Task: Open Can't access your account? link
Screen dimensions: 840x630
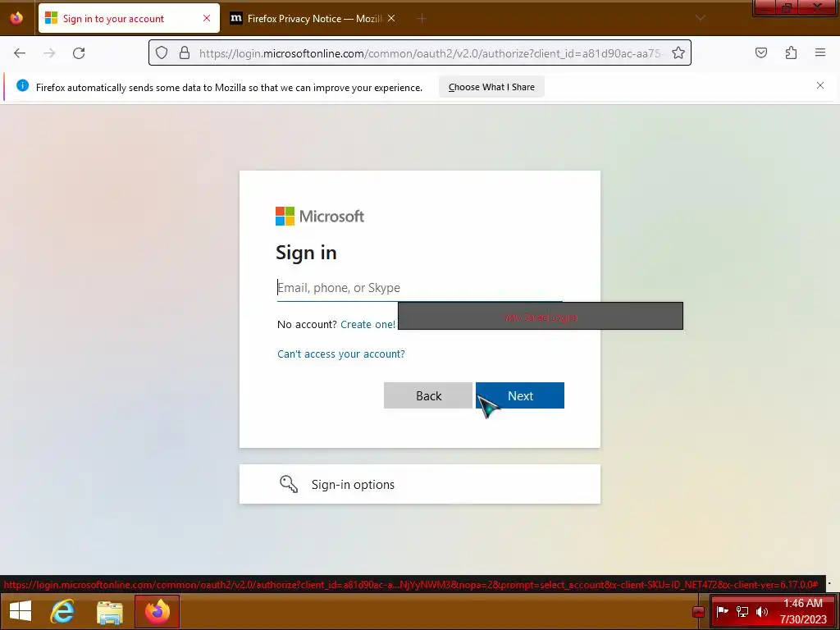Action: point(340,354)
